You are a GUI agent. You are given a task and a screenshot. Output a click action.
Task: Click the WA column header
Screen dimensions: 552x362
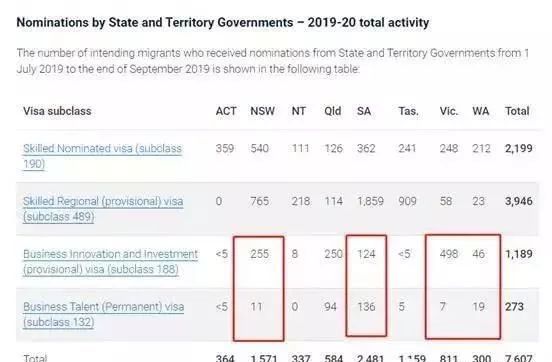click(x=481, y=111)
